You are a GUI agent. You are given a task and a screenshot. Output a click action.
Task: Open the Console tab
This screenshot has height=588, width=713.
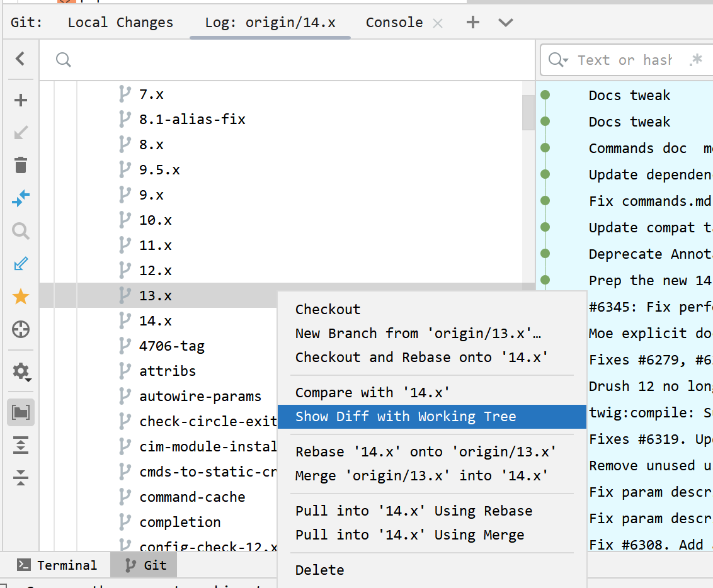[394, 22]
